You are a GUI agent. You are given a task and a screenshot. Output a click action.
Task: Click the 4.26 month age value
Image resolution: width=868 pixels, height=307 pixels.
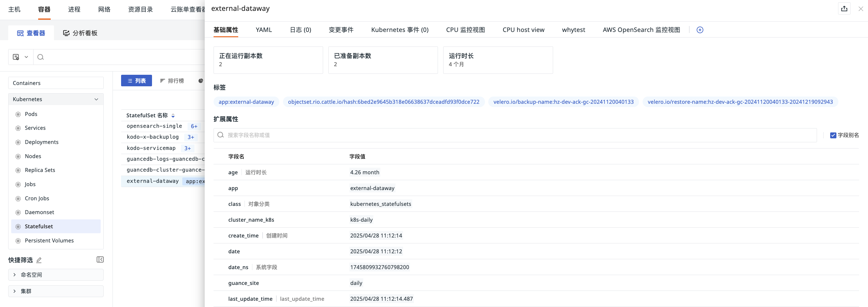point(365,172)
